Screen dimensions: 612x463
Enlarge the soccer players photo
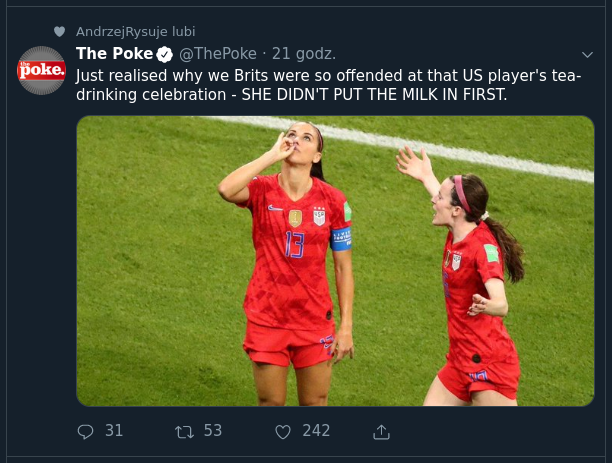(x=335, y=261)
